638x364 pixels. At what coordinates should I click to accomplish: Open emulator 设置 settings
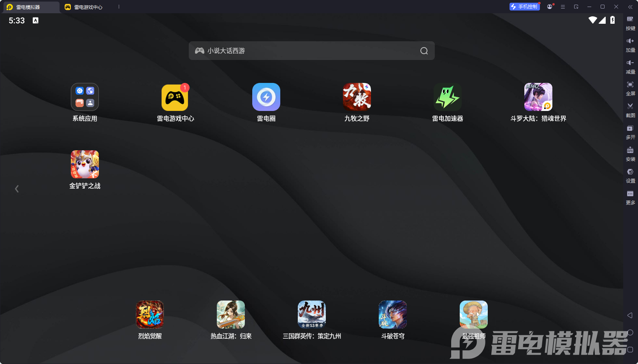pos(630,176)
